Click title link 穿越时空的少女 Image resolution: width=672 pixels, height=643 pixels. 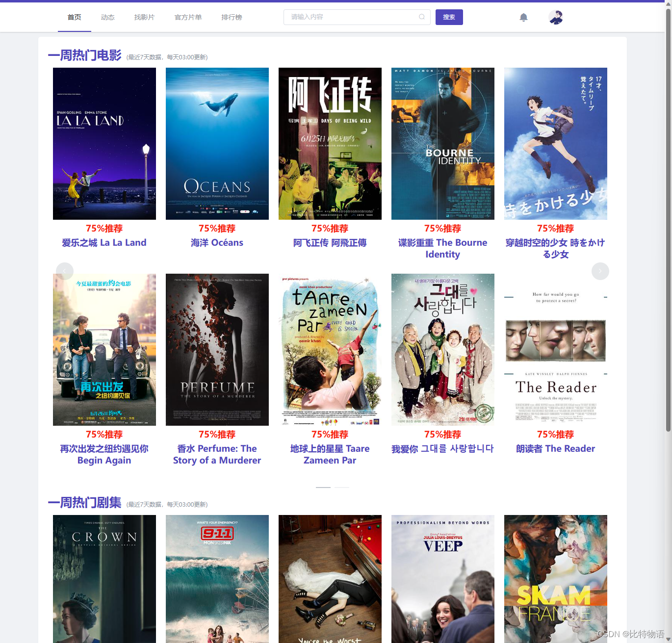(x=555, y=249)
